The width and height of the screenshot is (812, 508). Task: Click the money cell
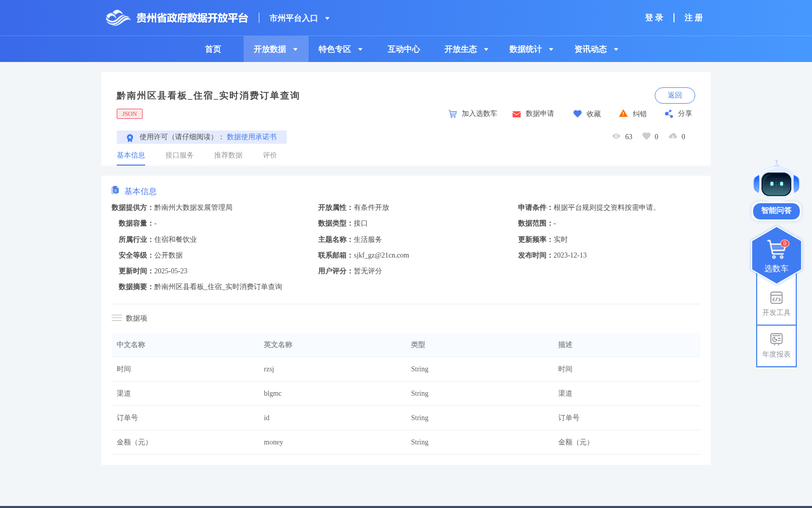coord(274,442)
